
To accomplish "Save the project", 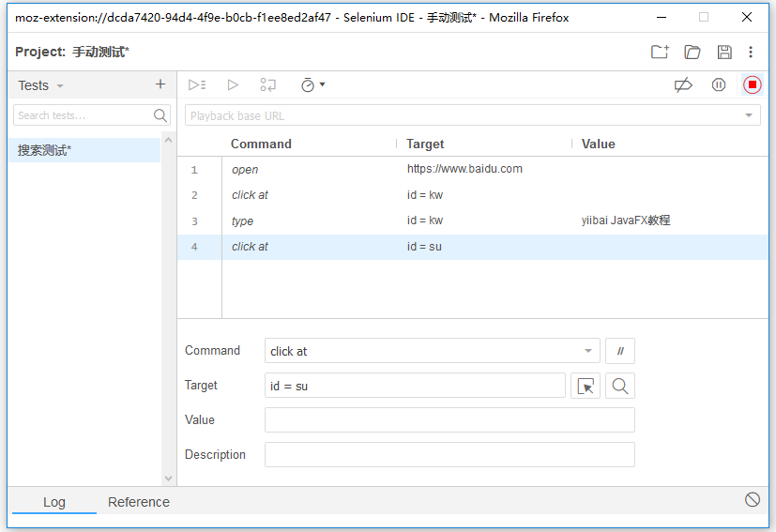I will coord(724,52).
